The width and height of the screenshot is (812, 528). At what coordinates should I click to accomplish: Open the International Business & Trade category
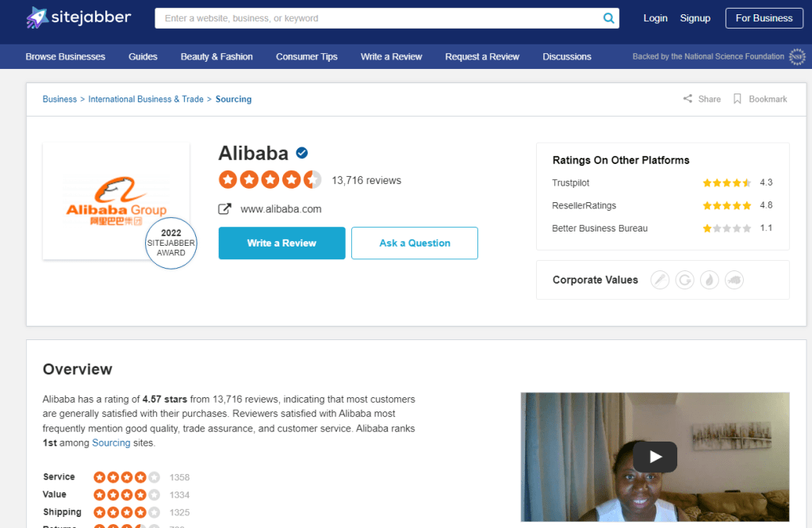(146, 98)
